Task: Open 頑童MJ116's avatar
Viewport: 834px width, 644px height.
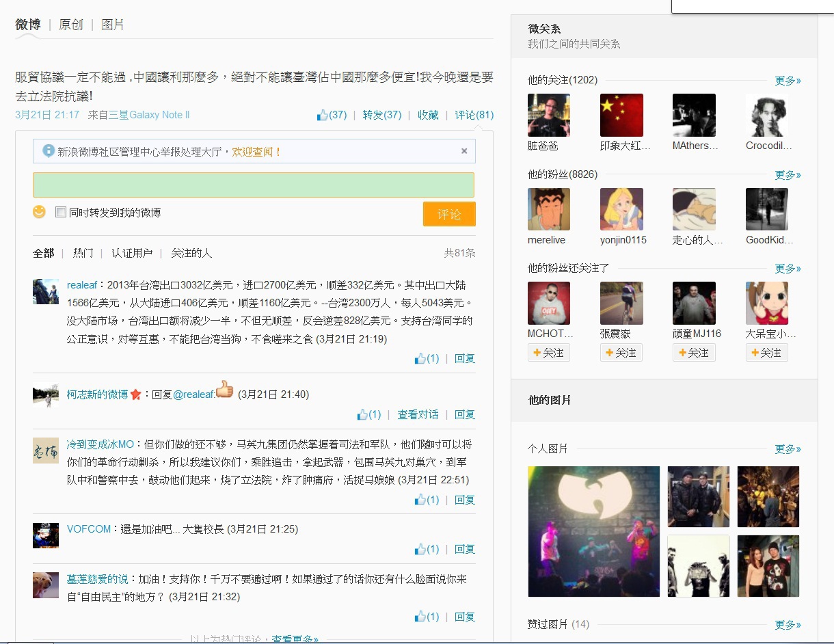Action: [694, 303]
